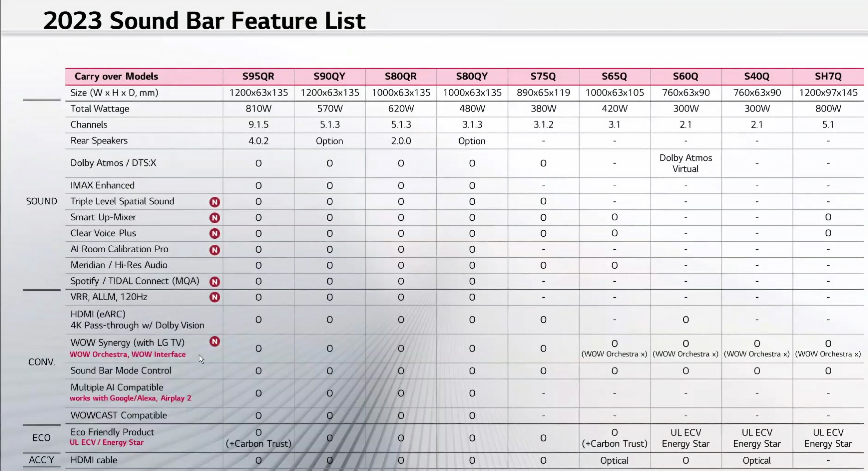Screen dimensions: 868x471
Task: Click the IMAX Enhanced row label
Action: click(x=102, y=185)
